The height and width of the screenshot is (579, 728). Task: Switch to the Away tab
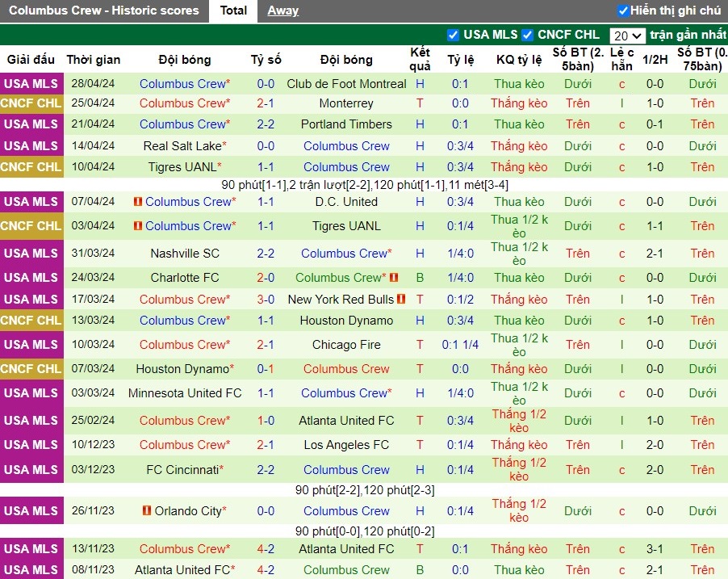click(282, 10)
